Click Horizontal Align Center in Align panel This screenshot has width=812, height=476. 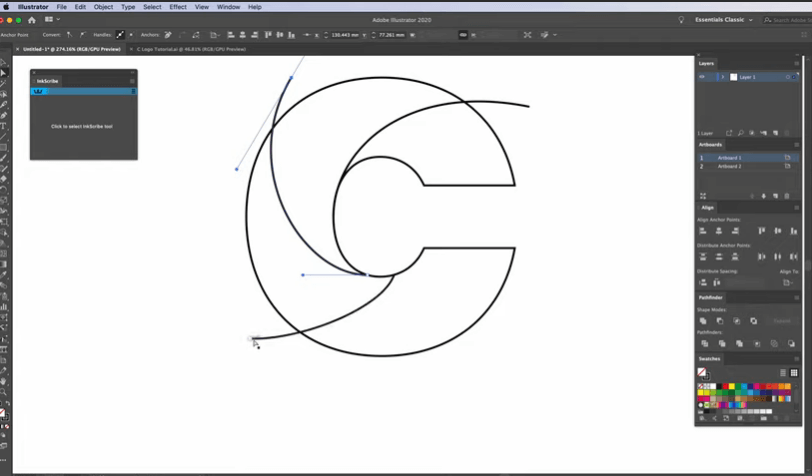coord(719,231)
